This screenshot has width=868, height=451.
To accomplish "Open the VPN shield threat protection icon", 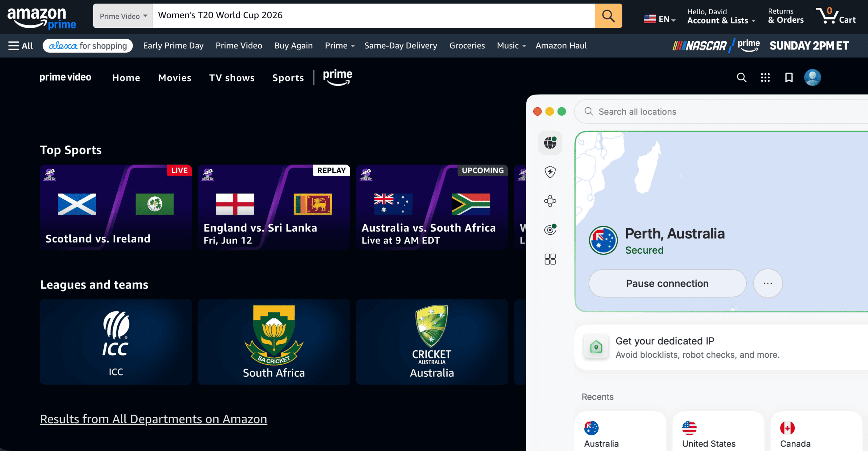I will click(x=550, y=172).
